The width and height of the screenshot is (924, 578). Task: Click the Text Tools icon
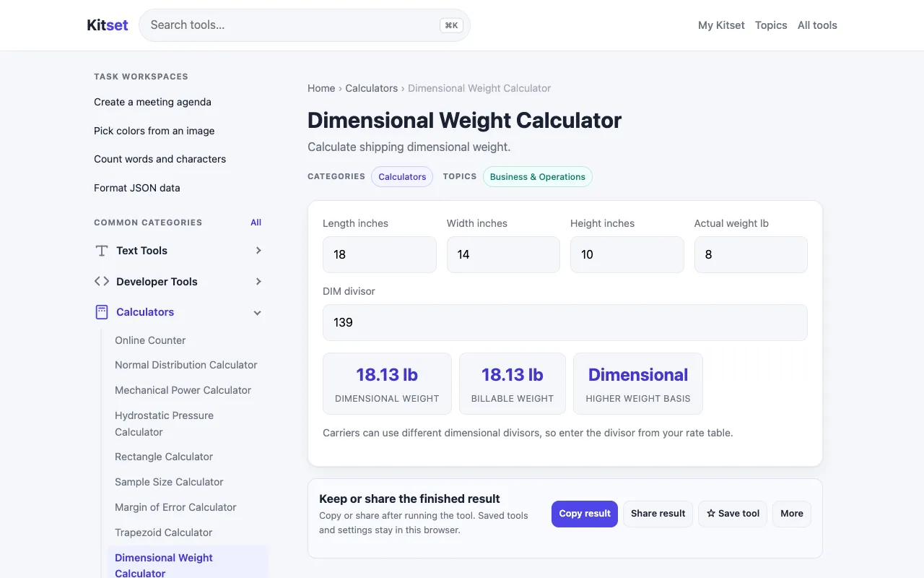[102, 251]
